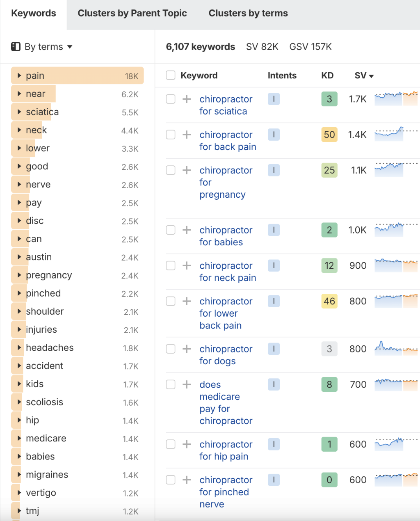Click plus icon for chiropractor for hip pain
Screen dimensions: 420x521
pos(187,445)
